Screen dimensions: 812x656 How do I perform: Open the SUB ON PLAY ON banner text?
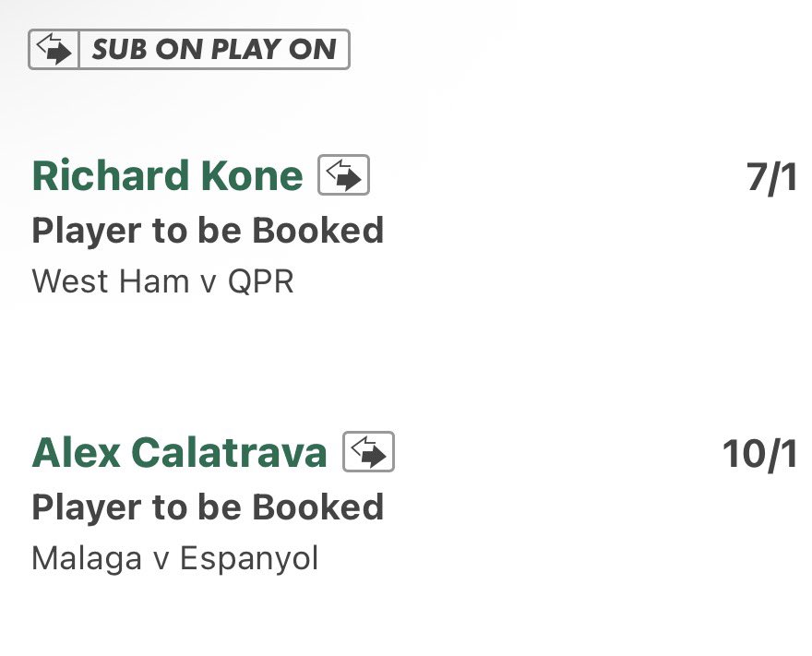click(214, 49)
